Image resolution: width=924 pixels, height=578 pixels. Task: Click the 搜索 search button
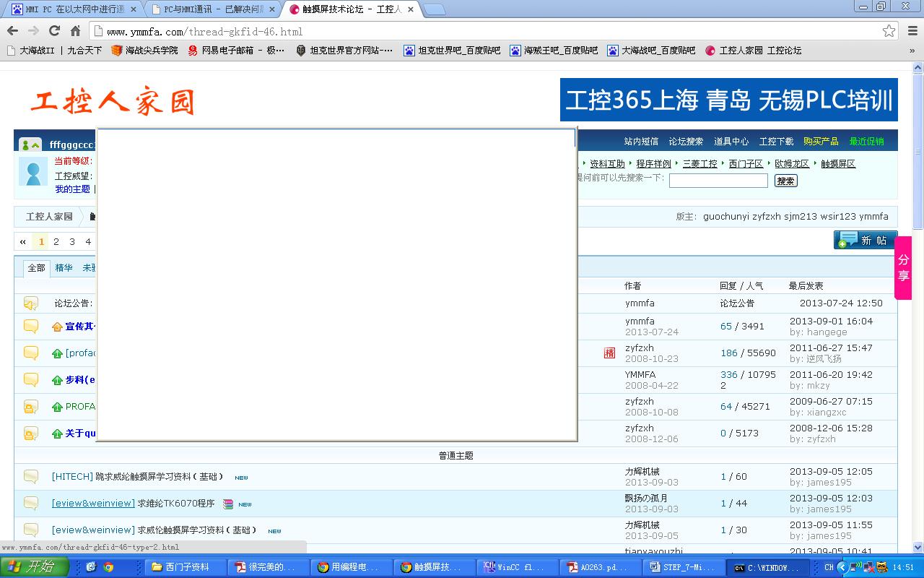click(x=785, y=181)
